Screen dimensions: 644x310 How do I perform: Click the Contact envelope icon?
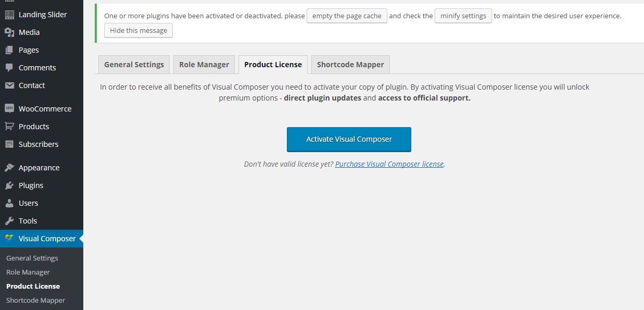[9, 85]
